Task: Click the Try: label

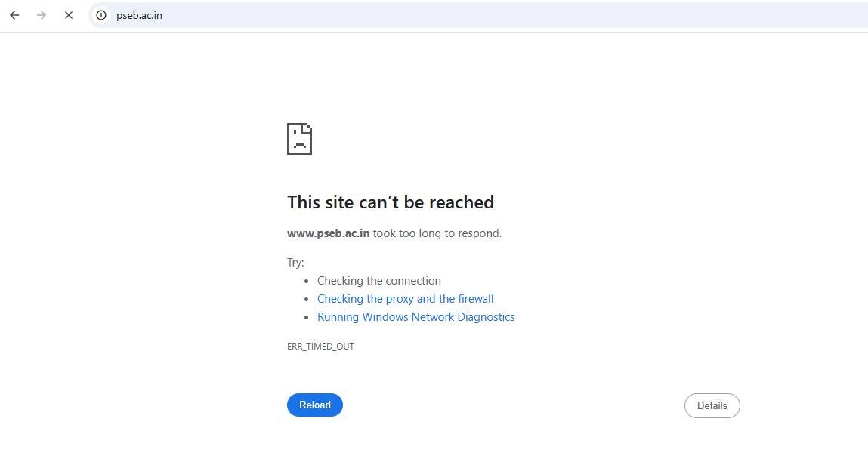Action: click(x=295, y=262)
